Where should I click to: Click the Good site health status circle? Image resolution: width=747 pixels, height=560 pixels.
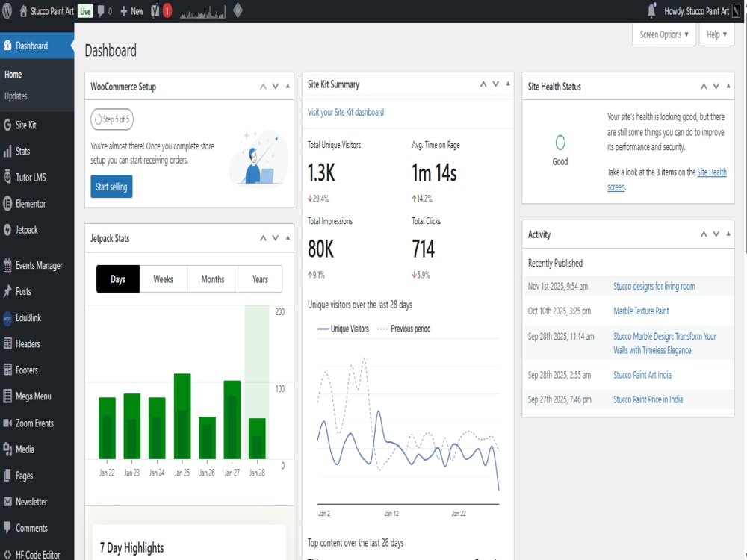(560, 143)
